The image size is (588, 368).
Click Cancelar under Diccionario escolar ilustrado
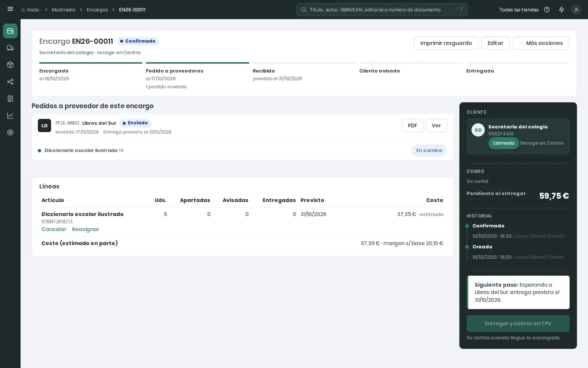54,229
